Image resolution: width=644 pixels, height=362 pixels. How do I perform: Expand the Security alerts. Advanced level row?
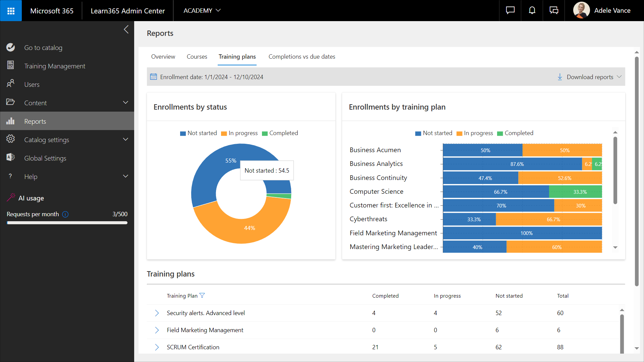pos(157,313)
